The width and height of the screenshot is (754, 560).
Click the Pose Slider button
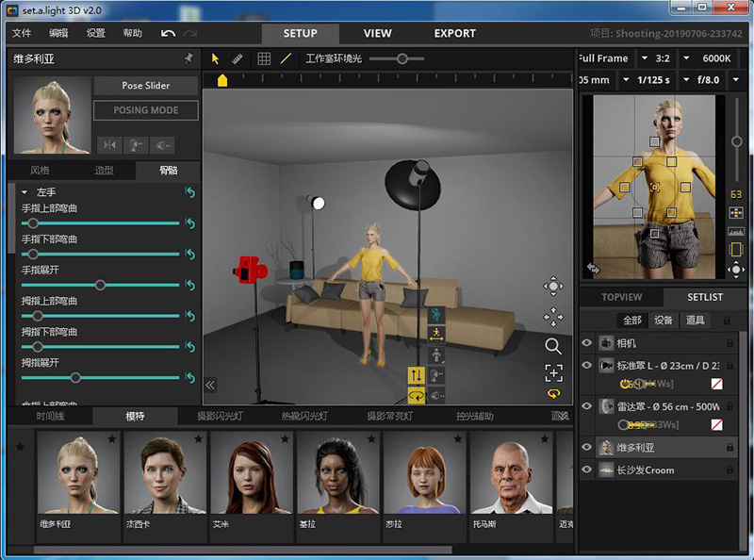pyautogui.click(x=146, y=86)
